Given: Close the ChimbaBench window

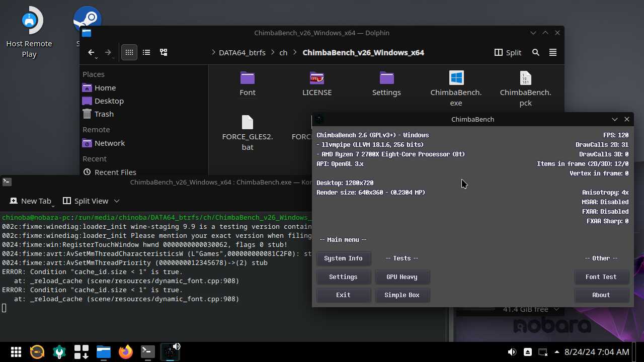Looking at the screenshot, I should tap(627, 119).
